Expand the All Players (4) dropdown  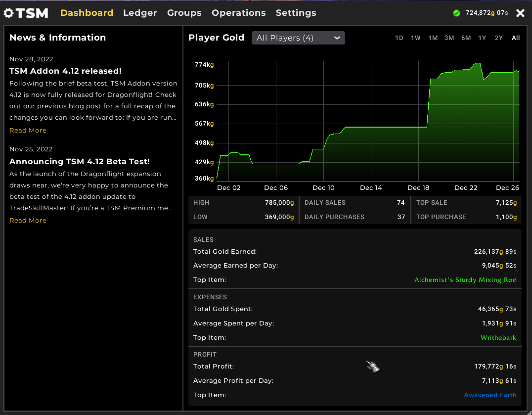pos(298,38)
